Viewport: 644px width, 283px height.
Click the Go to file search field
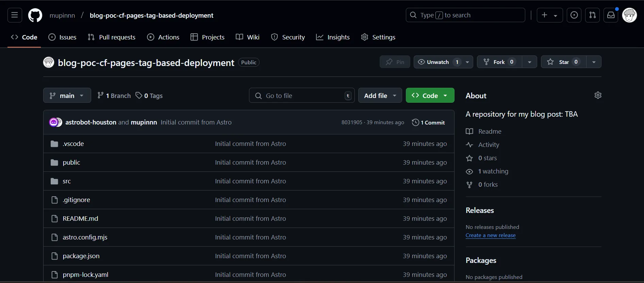click(x=302, y=96)
